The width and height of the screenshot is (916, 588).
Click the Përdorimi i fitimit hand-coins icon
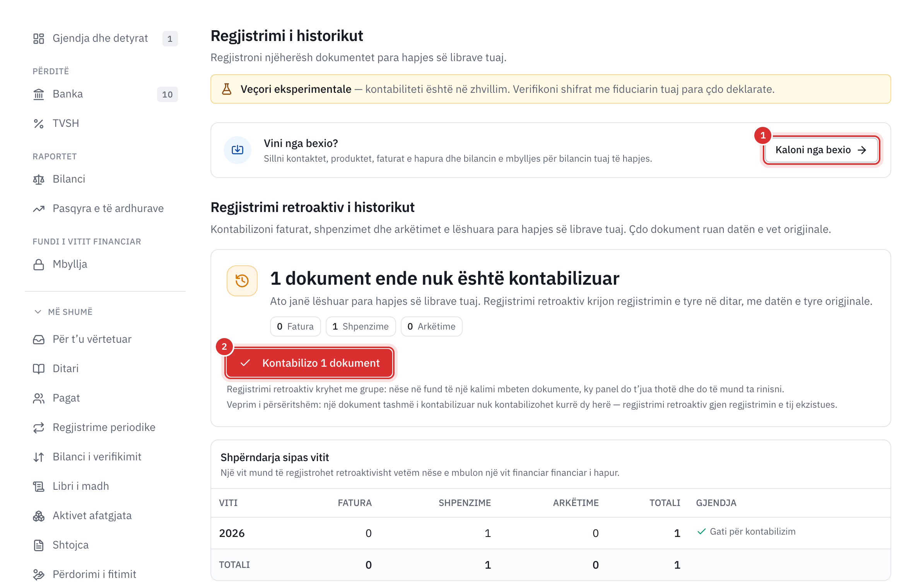point(39,574)
